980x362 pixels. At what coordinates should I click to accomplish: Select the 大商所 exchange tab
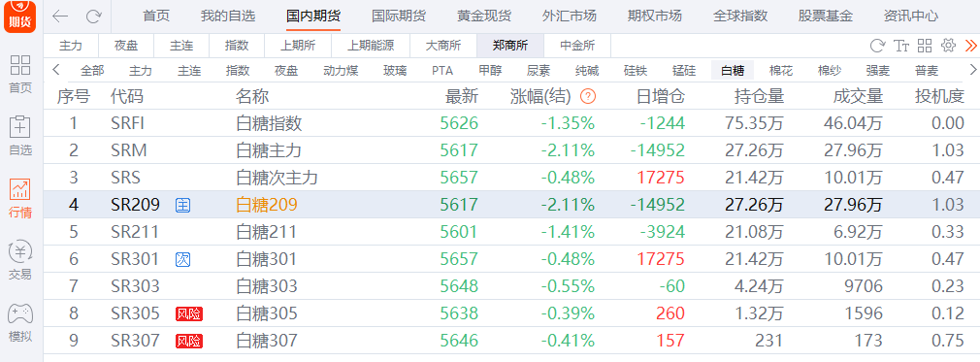point(443,46)
